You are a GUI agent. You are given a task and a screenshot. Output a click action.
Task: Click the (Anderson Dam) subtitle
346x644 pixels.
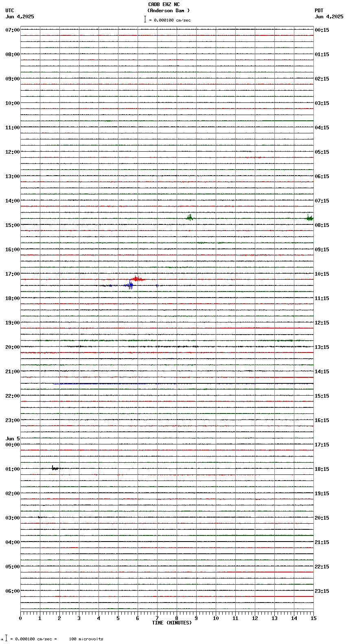coord(169,11)
